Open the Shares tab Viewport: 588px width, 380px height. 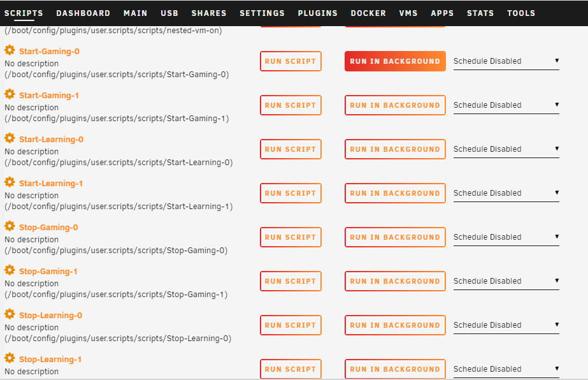(x=209, y=13)
